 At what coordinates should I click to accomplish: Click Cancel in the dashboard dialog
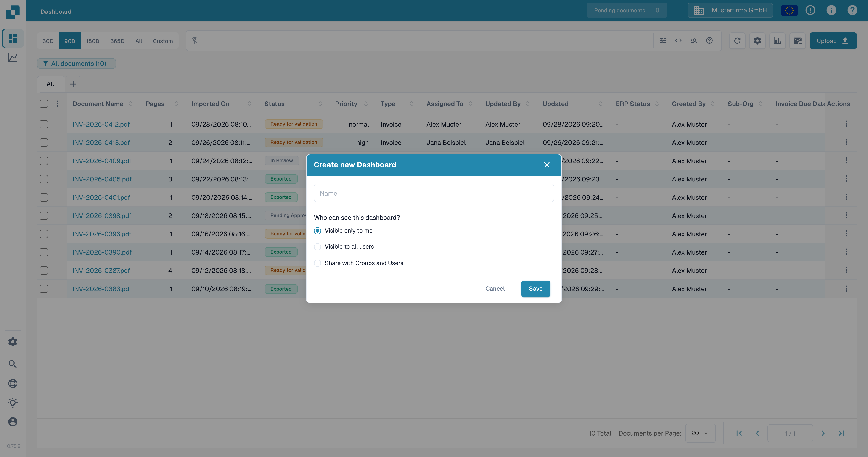pyautogui.click(x=495, y=289)
